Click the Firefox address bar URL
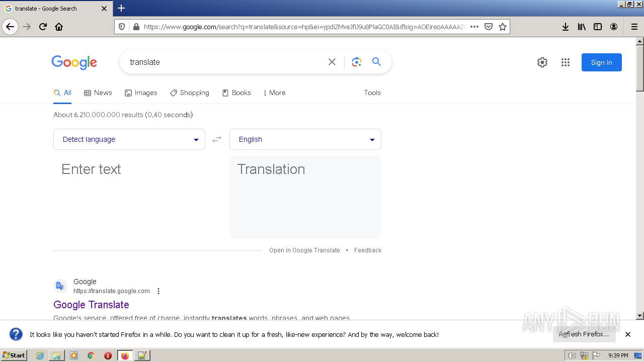The height and width of the screenshot is (362, 644). tap(303, 27)
